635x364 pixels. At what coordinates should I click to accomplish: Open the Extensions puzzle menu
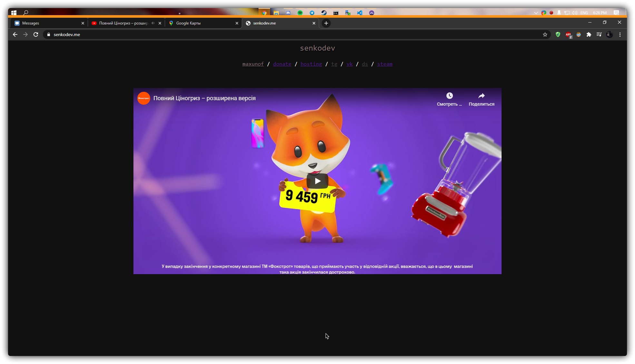(x=589, y=34)
